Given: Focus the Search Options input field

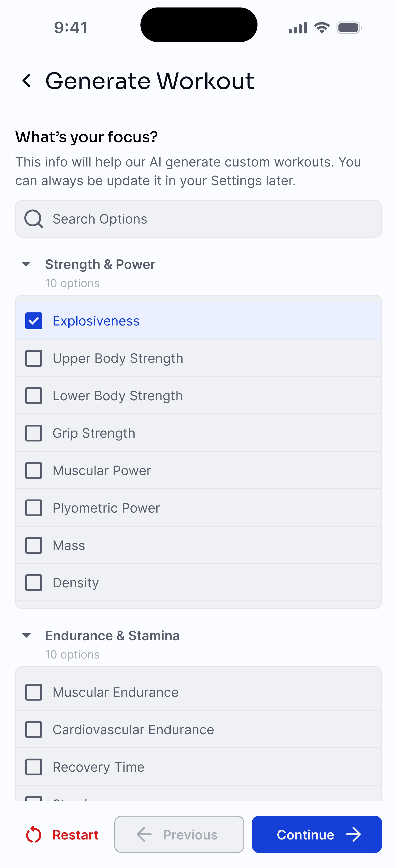Looking at the screenshot, I should (198, 219).
